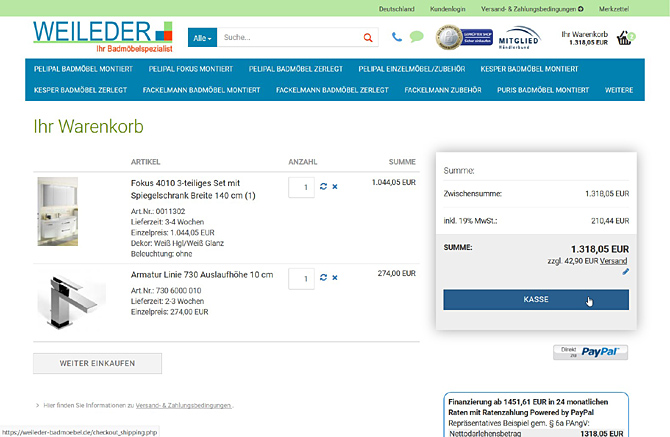Click quantity field for Armatur Linie 730
Screen dimensions: 670x437
click(301, 279)
